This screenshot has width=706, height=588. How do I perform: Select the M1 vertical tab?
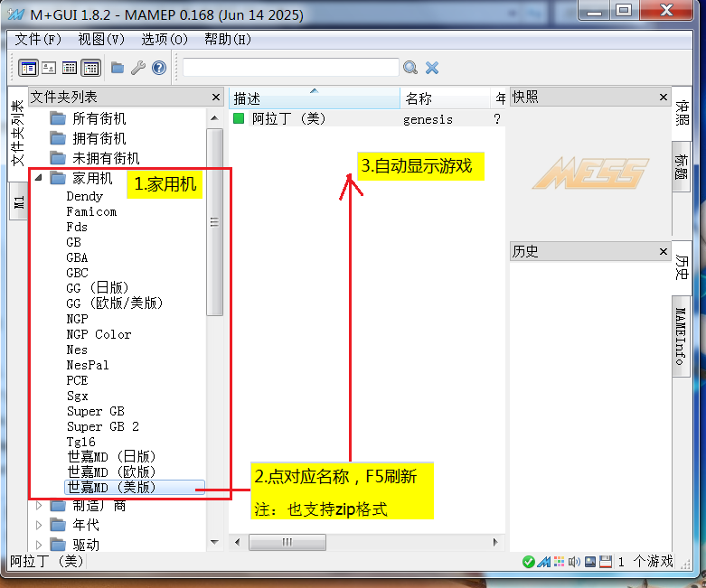pyautogui.click(x=18, y=201)
